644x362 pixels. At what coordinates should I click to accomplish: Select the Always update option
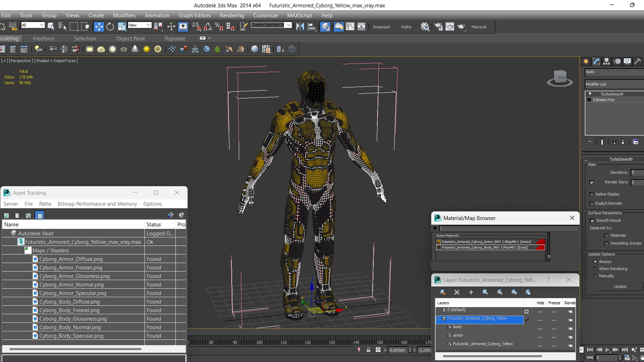(x=595, y=261)
